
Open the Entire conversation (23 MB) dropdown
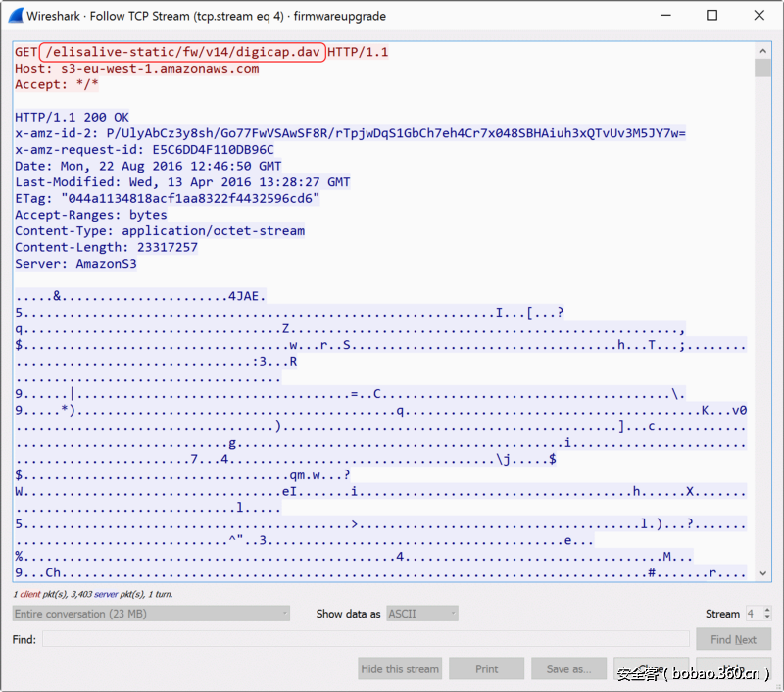151,614
